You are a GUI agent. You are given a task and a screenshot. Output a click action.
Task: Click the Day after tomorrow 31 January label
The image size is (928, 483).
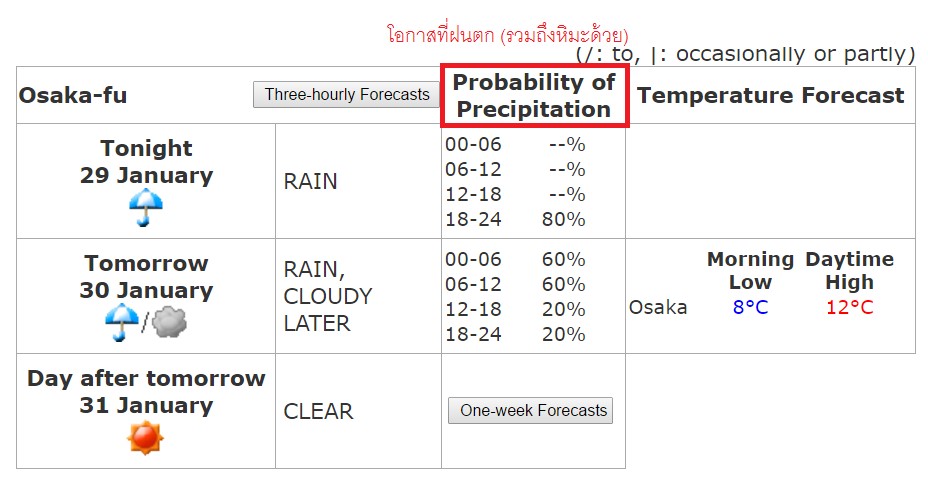click(146, 391)
